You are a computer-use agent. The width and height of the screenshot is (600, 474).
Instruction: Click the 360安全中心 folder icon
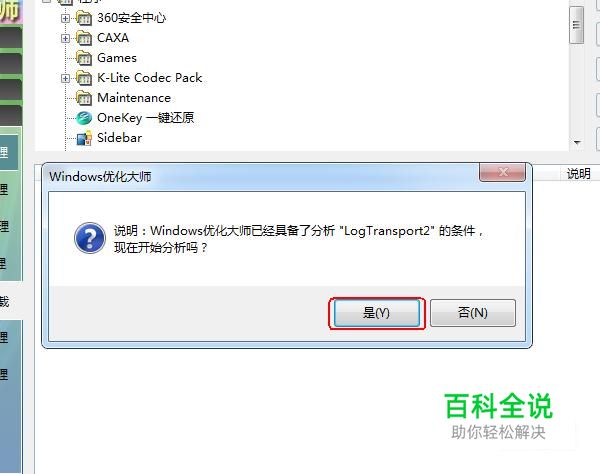[84, 18]
